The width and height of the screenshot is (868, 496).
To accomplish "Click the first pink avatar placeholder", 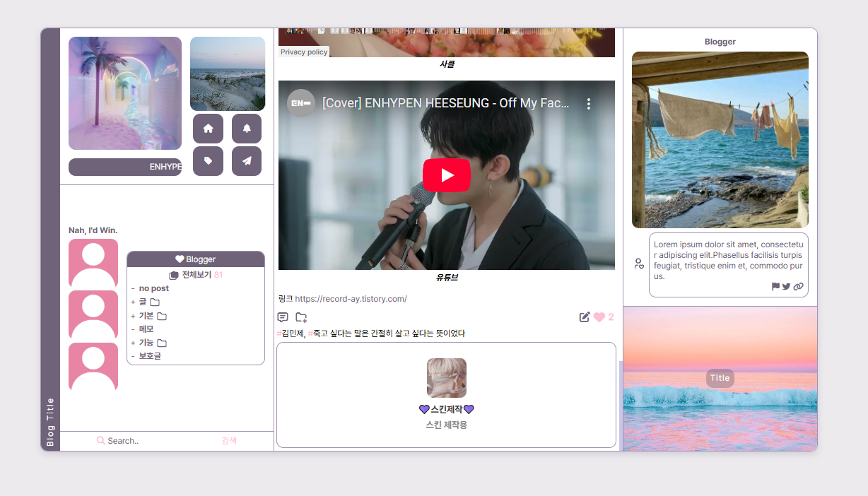I will click(93, 263).
